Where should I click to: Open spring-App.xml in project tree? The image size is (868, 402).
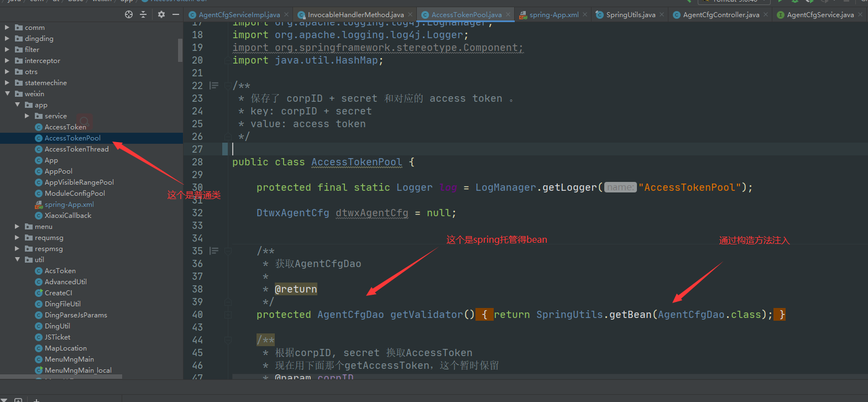pos(69,204)
